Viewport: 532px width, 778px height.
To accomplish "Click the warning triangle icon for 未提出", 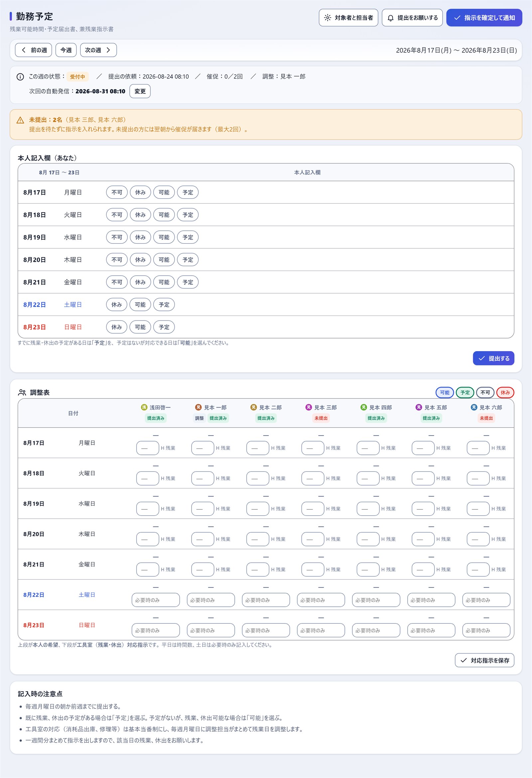I will 20,120.
